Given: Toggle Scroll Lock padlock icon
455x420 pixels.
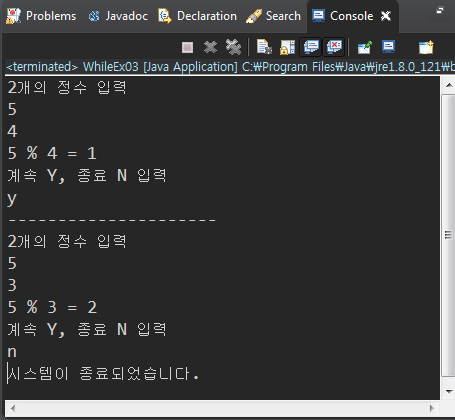Looking at the screenshot, I should (287, 47).
